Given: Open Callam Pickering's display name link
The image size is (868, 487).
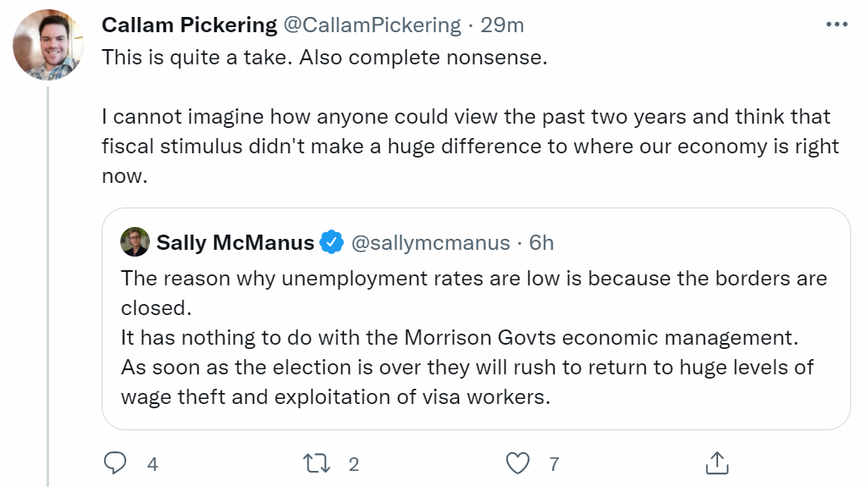Looking at the screenshot, I should point(189,25).
